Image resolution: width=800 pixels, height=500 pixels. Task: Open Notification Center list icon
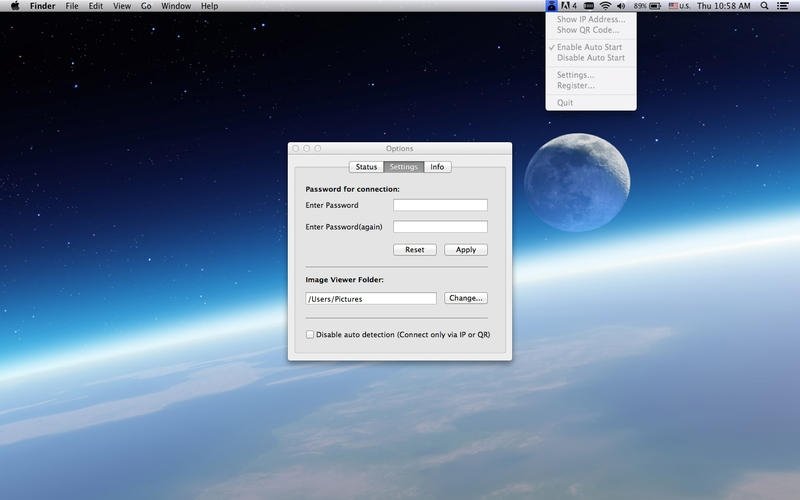(x=782, y=6)
